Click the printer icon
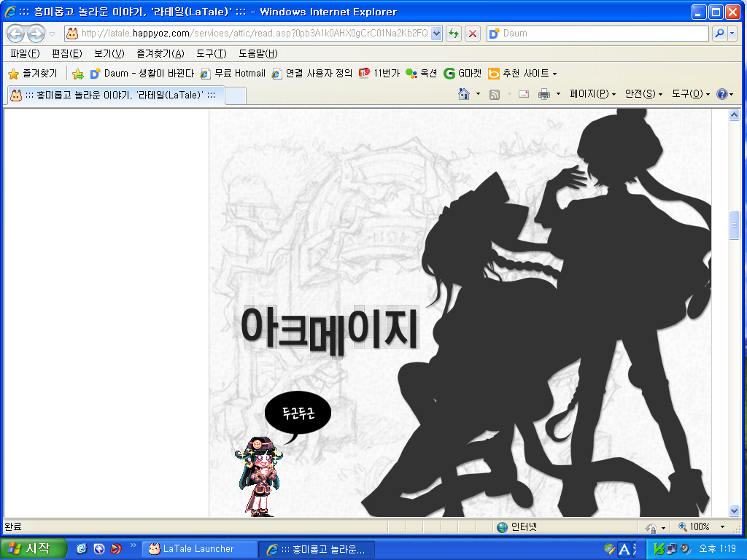Image resolution: width=747 pixels, height=560 pixels. [543, 94]
